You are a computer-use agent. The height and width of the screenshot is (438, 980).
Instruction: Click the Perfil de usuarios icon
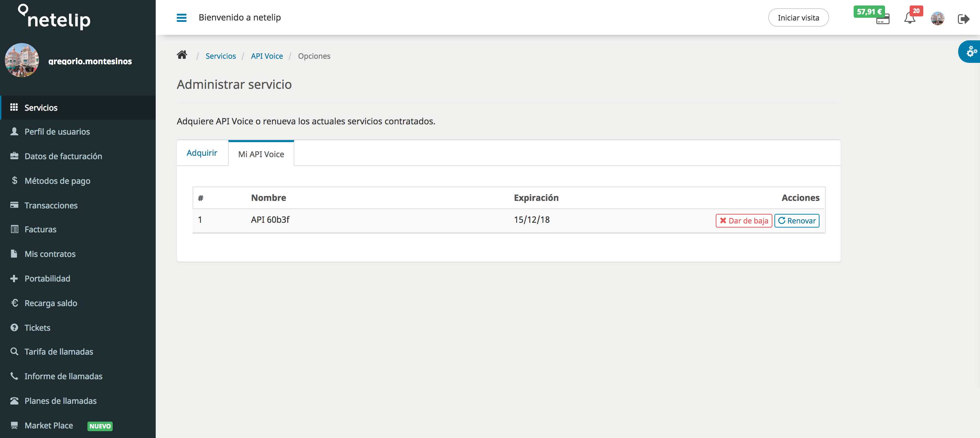click(14, 132)
